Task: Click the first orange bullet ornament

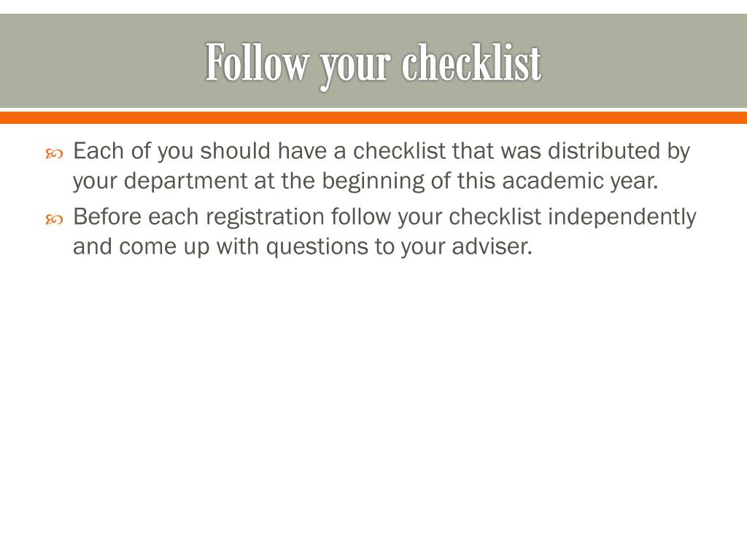Action: coord(54,154)
